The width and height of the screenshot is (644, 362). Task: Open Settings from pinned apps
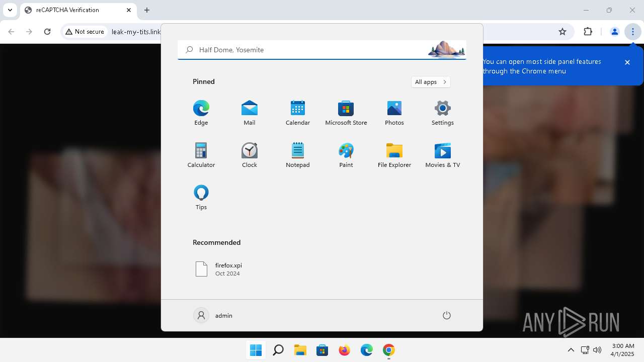pyautogui.click(x=443, y=113)
